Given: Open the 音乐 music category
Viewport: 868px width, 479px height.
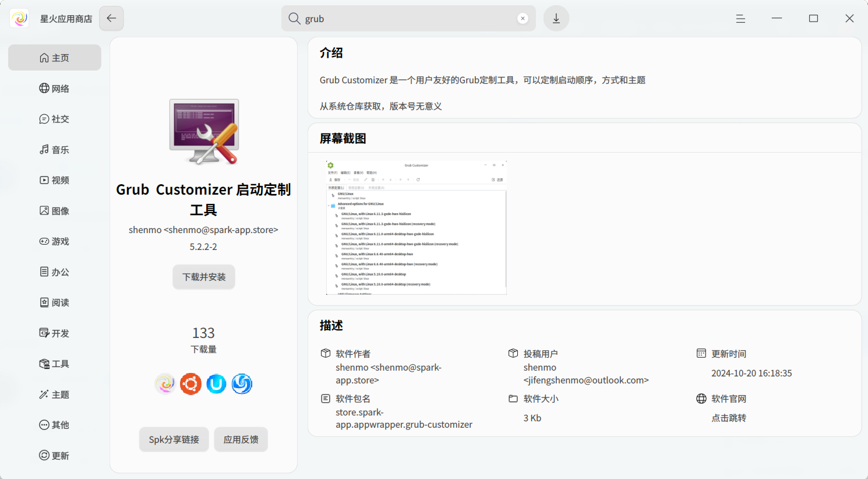Looking at the screenshot, I should 55,150.
